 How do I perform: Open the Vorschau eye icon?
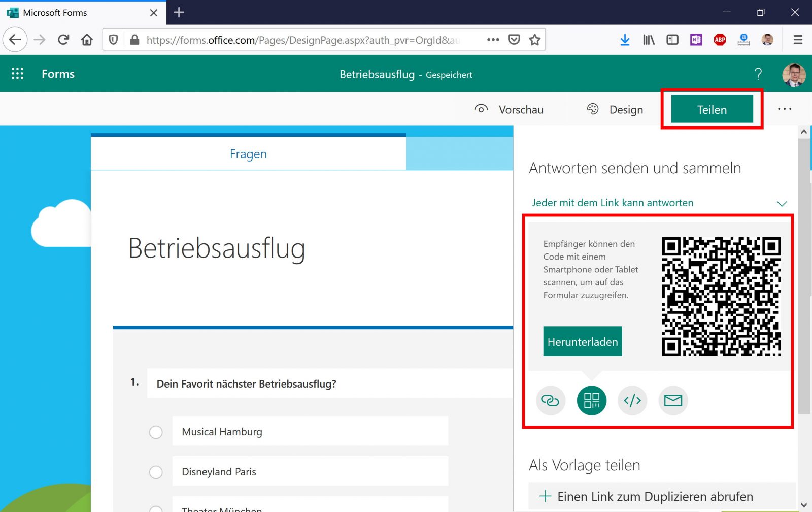(x=480, y=109)
